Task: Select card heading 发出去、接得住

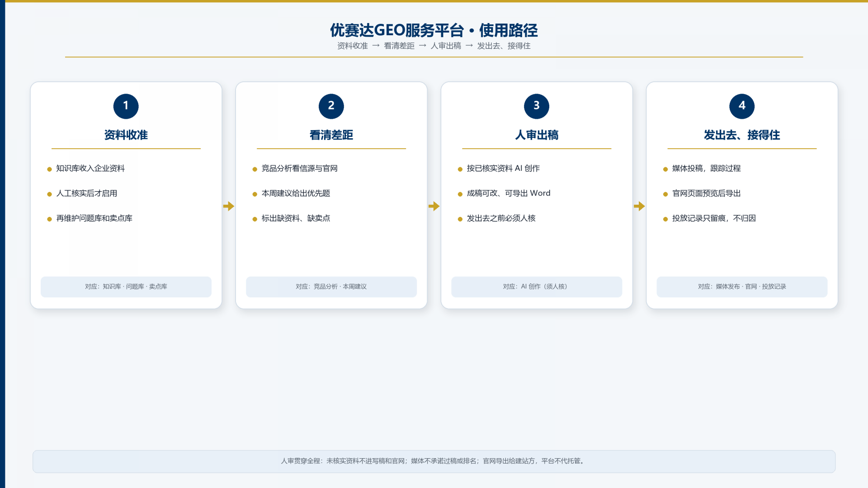Action: click(x=742, y=135)
